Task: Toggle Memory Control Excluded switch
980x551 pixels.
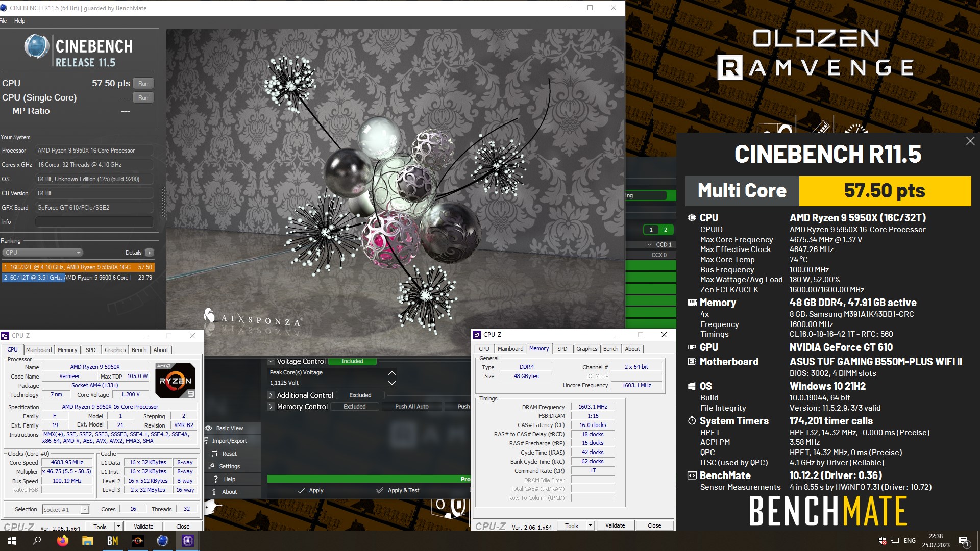Action: [x=355, y=407]
